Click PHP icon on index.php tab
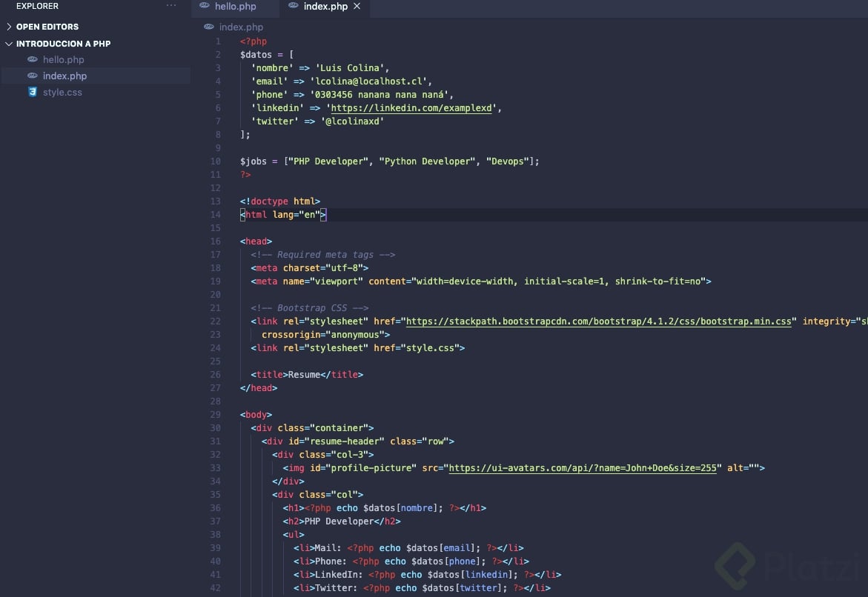Screen dimensions: 868x597 294,5
